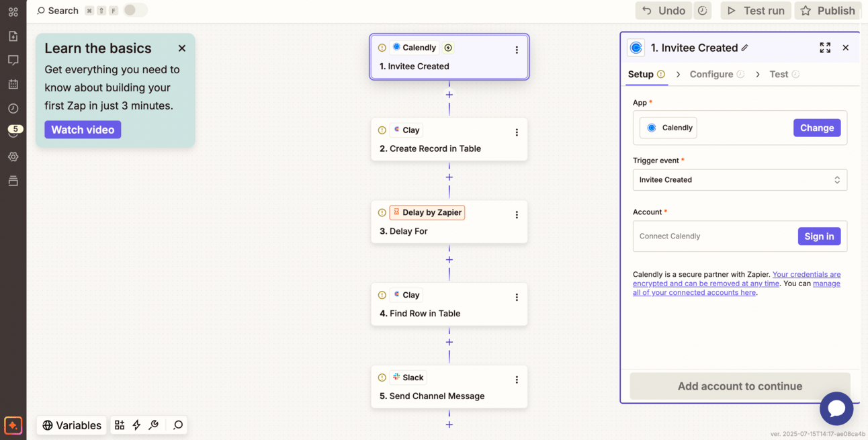Screen dimensions: 868x440
Task: Open the Variables button
Action: coord(72,425)
